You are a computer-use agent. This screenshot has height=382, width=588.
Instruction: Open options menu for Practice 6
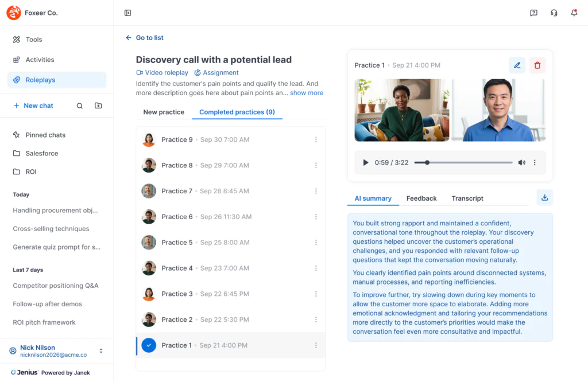point(316,216)
